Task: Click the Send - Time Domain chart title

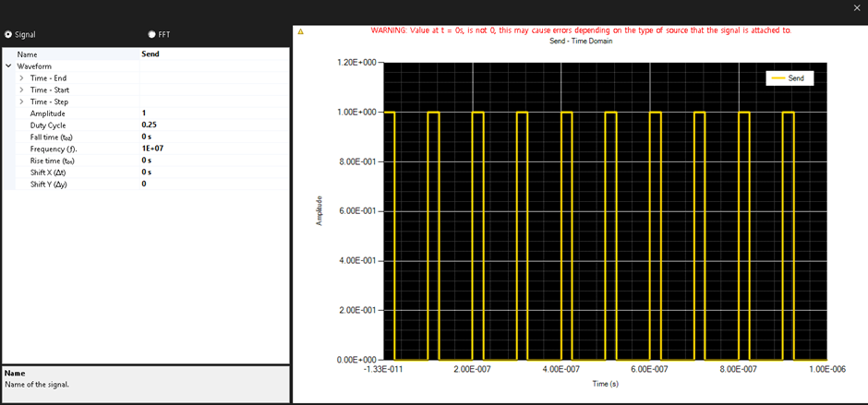Action: [x=581, y=41]
